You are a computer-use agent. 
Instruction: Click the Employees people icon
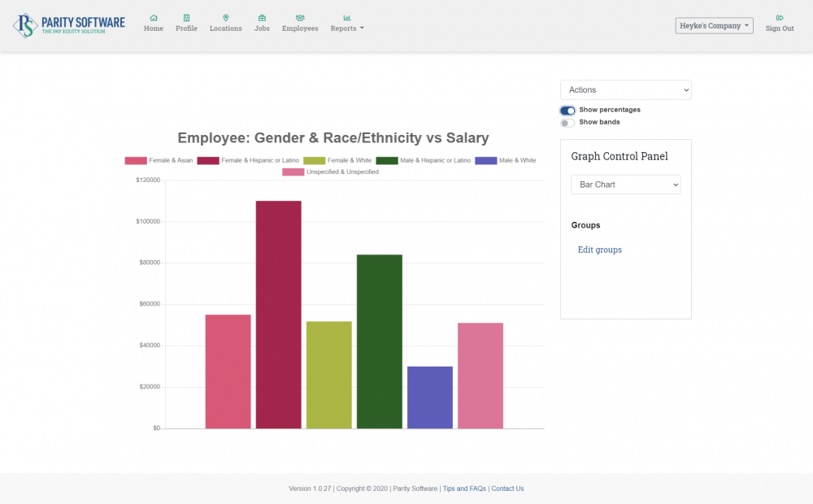click(300, 18)
